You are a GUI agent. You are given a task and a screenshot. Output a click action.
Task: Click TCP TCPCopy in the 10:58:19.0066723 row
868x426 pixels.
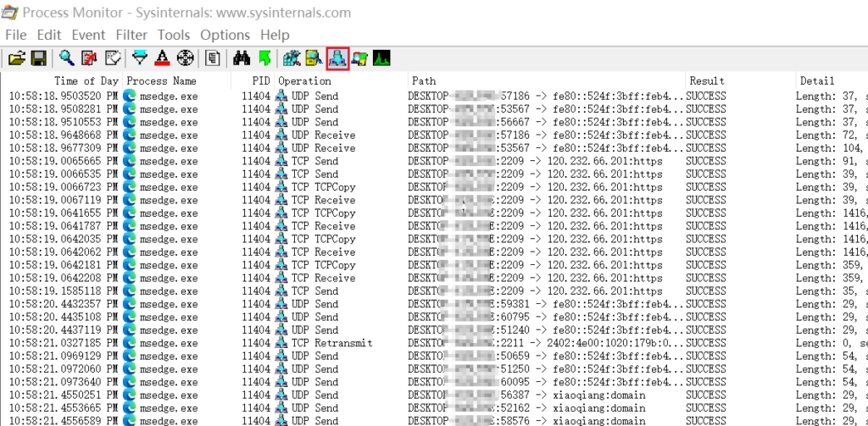click(x=323, y=187)
